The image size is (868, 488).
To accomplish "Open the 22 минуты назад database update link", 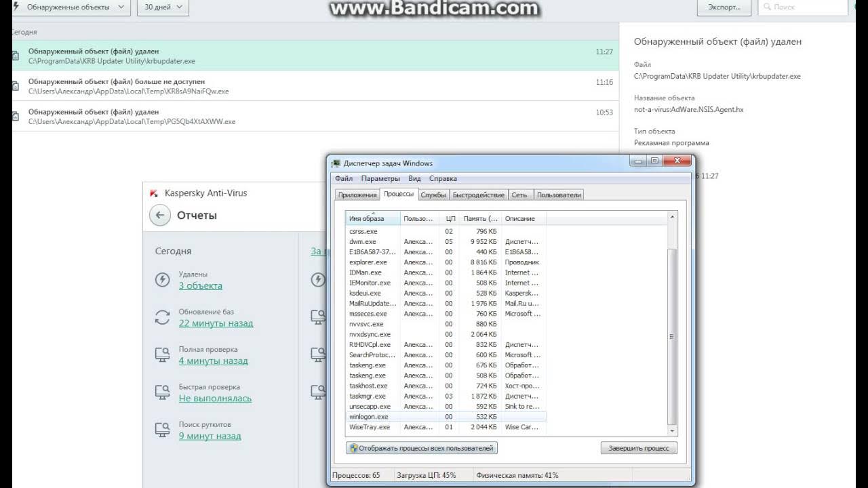I will click(x=216, y=323).
